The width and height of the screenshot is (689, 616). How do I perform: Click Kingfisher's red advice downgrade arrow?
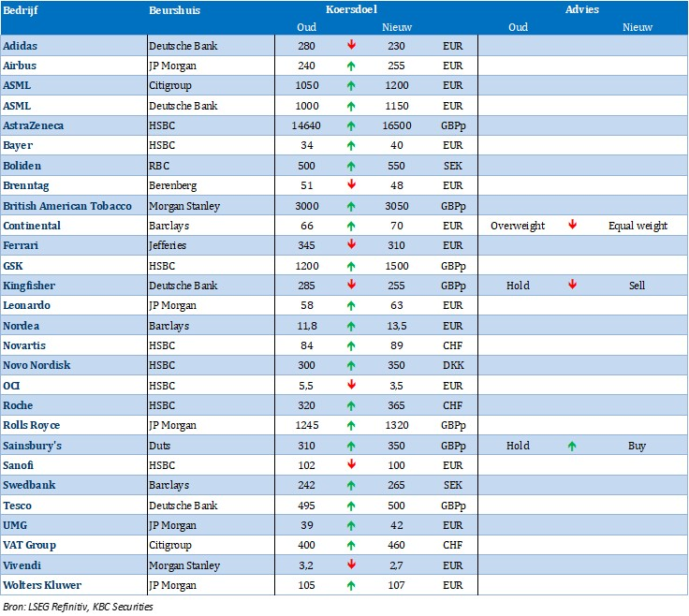pyautogui.click(x=572, y=286)
